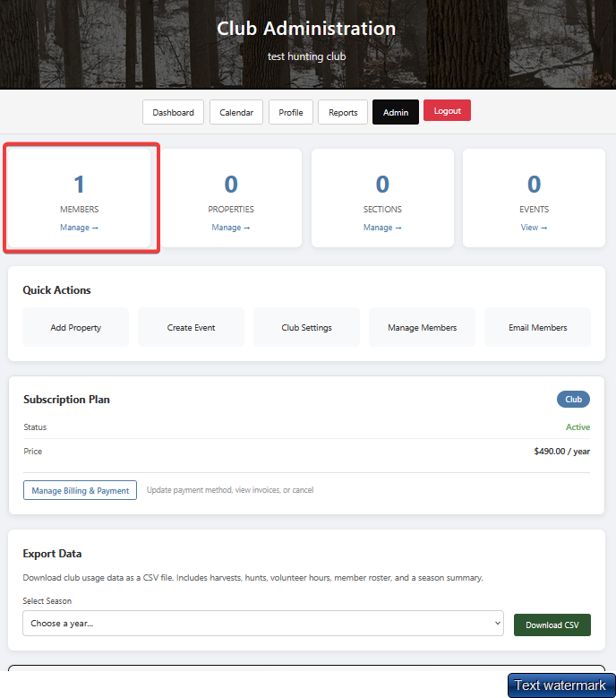Click the Manage Members quick action

coord(422,327)
